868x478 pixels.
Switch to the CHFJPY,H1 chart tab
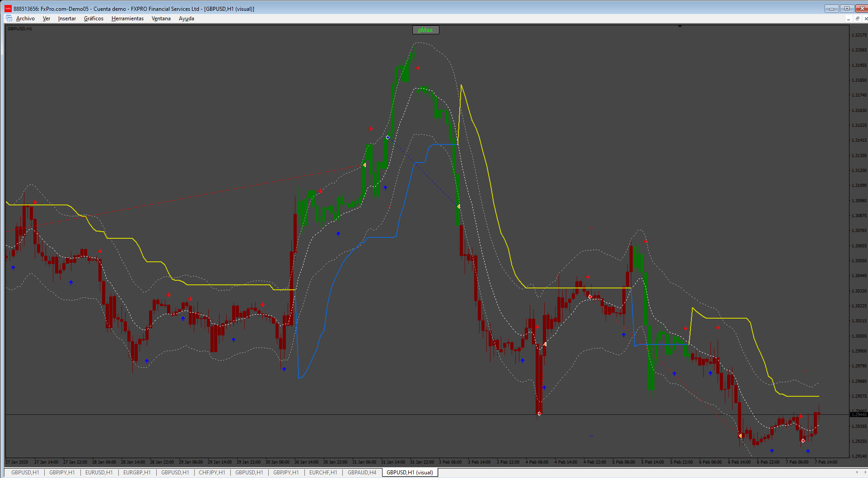pos(212,473)
